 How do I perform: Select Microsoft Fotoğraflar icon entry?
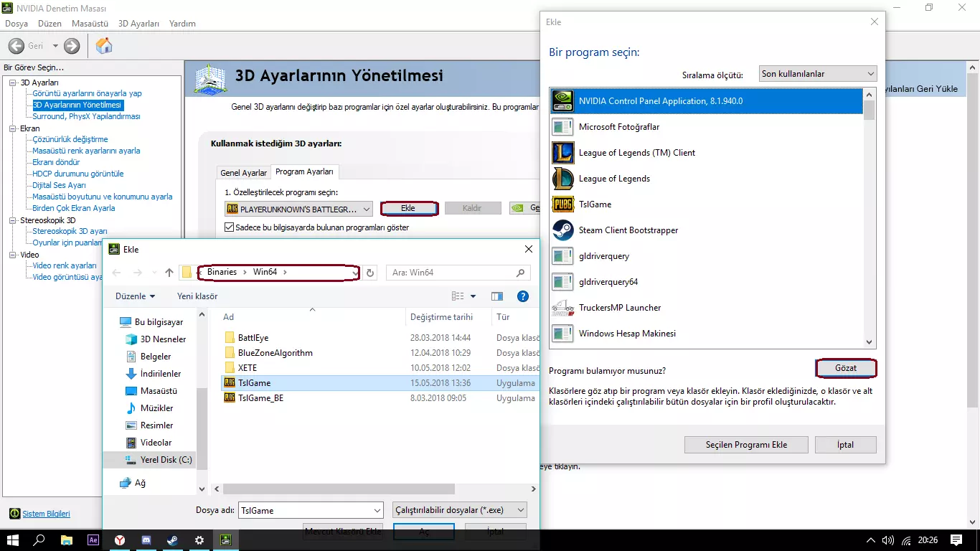pyautogui.click(x=562, y=127)
